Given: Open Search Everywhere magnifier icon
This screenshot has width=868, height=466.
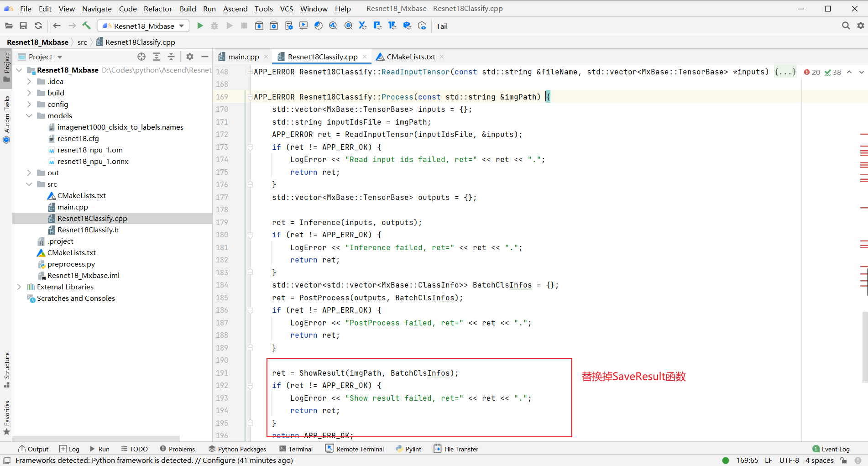Looking at the screenshot, I should 846,26.
